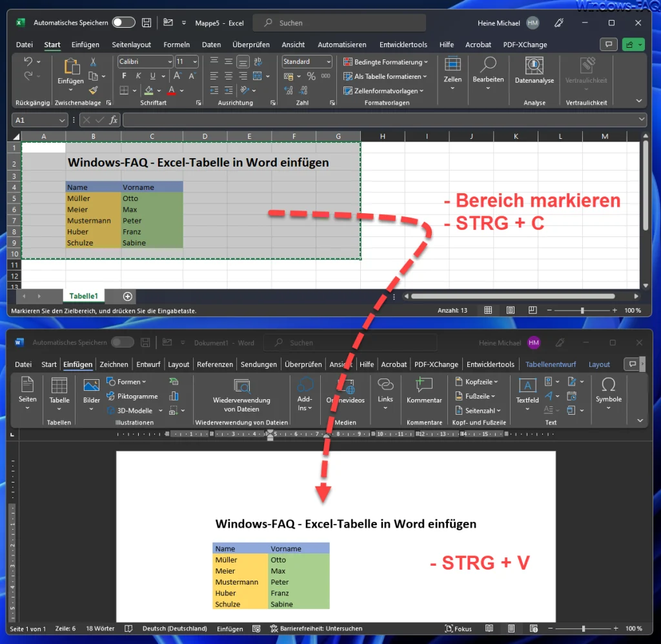Click Piktogramme button in Word

(x=132, y=397)
